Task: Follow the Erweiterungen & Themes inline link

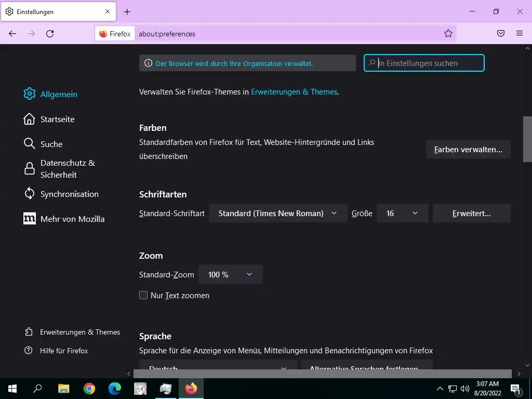Action: point(294,91)
